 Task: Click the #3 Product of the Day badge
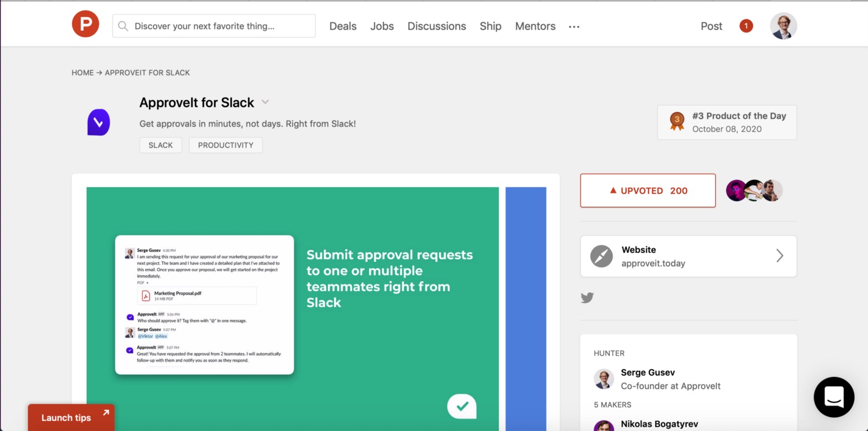(727, 123)
